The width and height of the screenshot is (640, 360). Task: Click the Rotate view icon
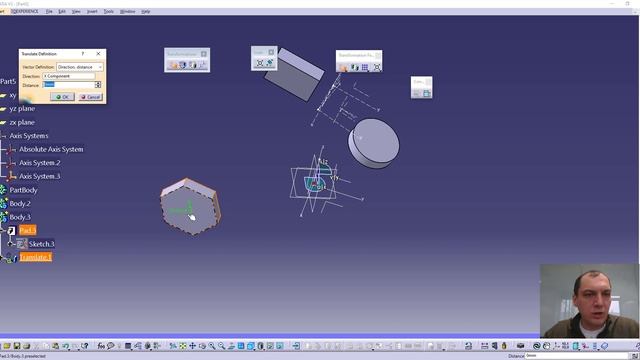(202, 346)
